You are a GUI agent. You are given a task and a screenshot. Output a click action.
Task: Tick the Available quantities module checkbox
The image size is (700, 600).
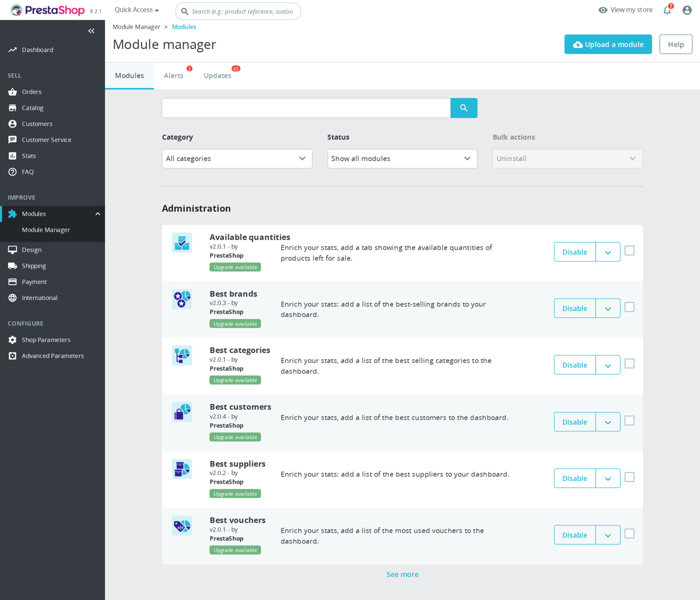[629, 250]
